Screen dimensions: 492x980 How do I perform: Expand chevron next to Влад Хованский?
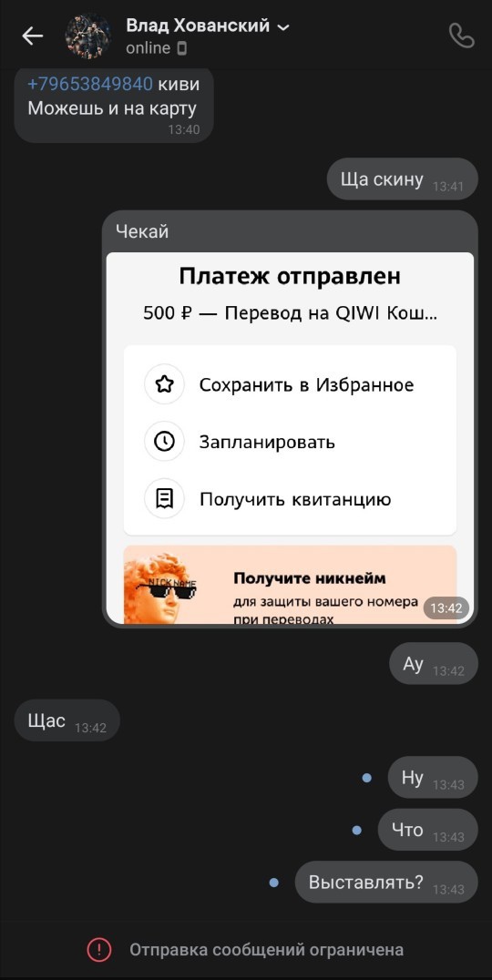(x=283, y=27)
